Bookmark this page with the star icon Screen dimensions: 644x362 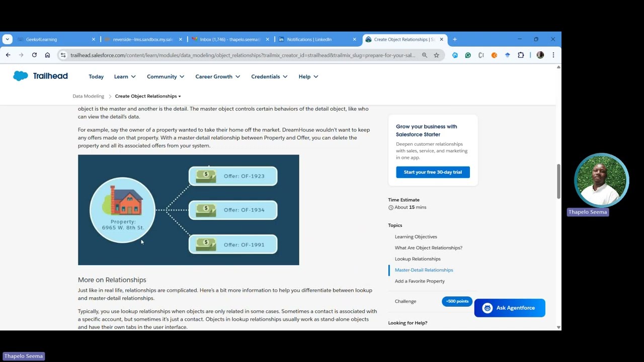point(436,55)
